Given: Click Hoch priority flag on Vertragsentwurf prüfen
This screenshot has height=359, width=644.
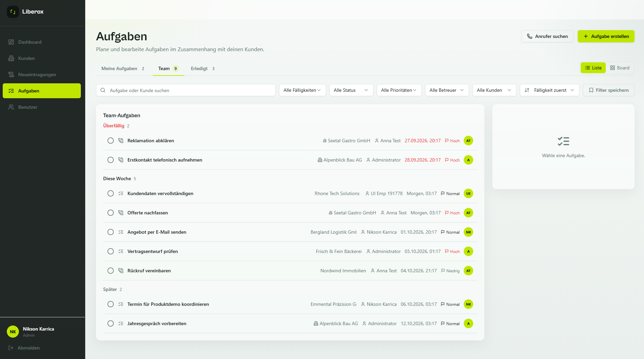Looking at the screenshot, I should pyautogui.click(x=452, y=251).
